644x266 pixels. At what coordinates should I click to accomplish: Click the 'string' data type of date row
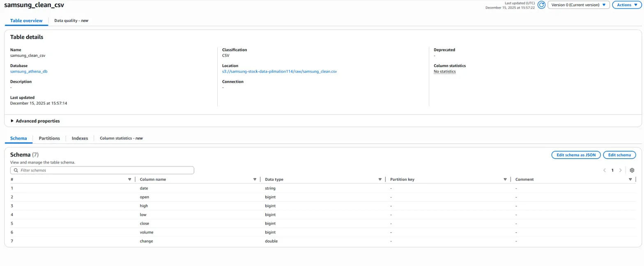pos(270,188)
